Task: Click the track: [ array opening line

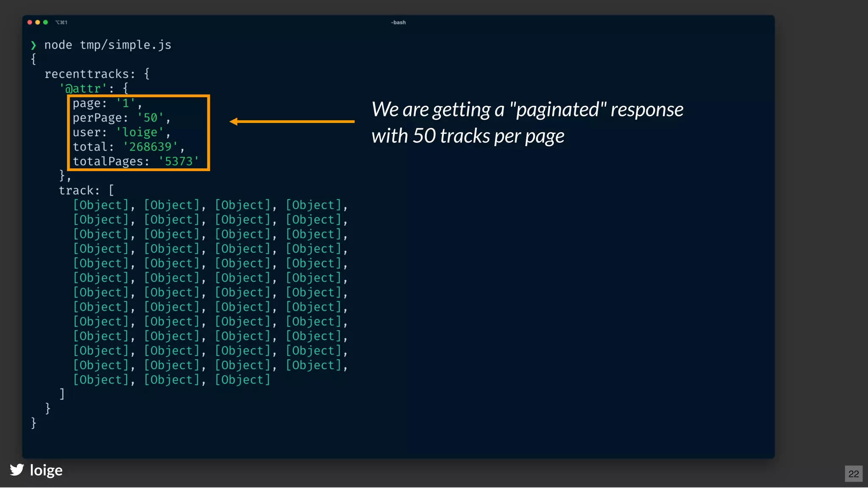Action: [86, 191]
